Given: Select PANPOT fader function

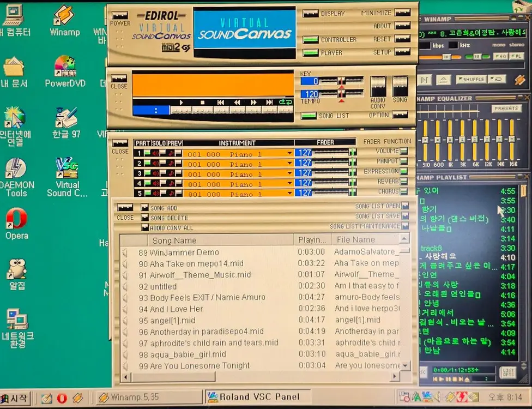Looking at the screenshot, I should (404, 161).
